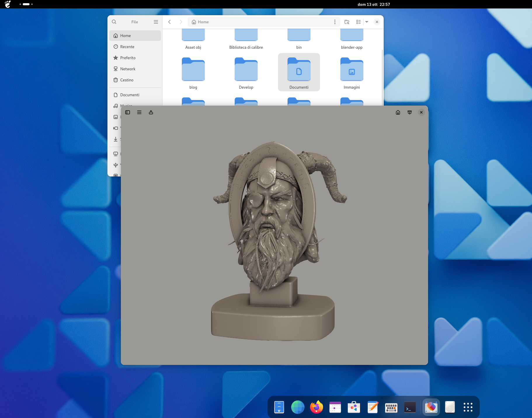The image size is (532, 418).
Task: Select the Documenti folder icon
Action: tap(299, 69)
